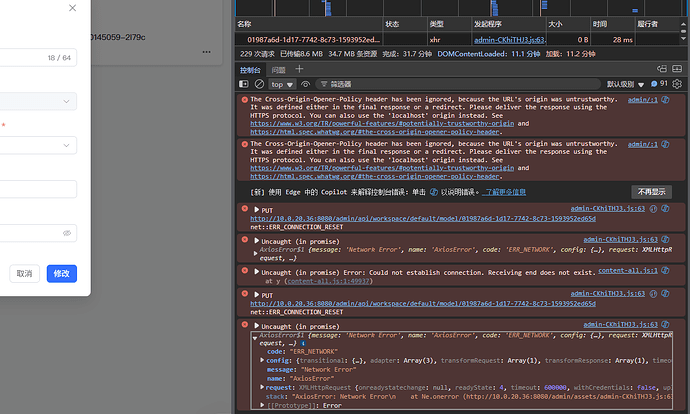Screen dimensions: 690x414
Task: Clear the console with the ban icon
Action: (260, 84)
